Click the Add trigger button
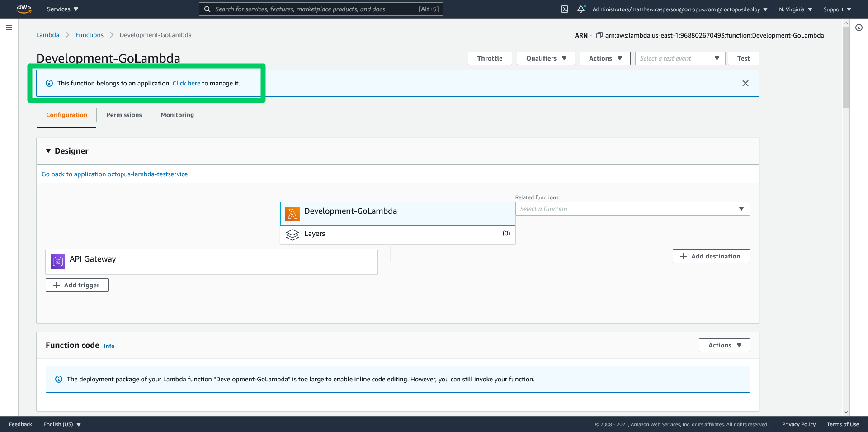This screenshot has height=432, width=868. [77, 285]
